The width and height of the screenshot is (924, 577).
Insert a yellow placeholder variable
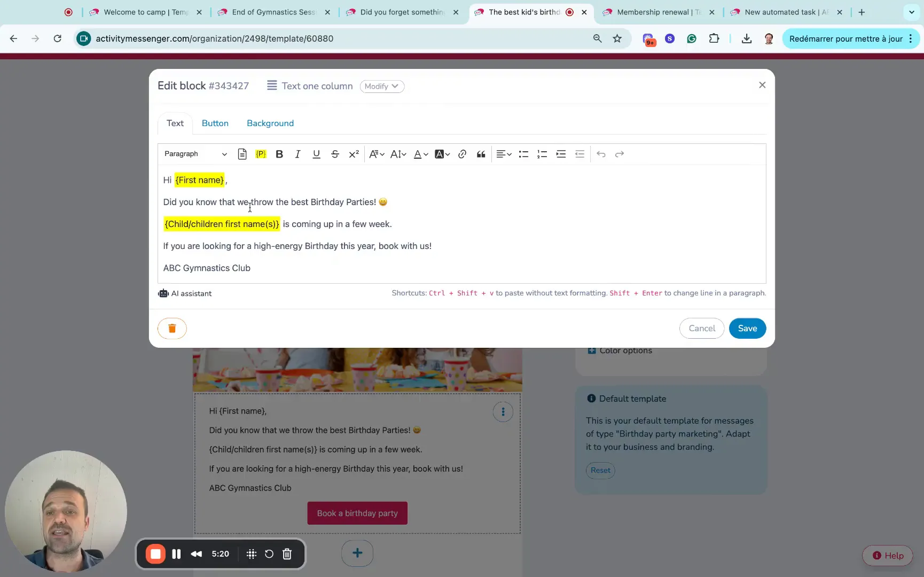tap(261, 154)
